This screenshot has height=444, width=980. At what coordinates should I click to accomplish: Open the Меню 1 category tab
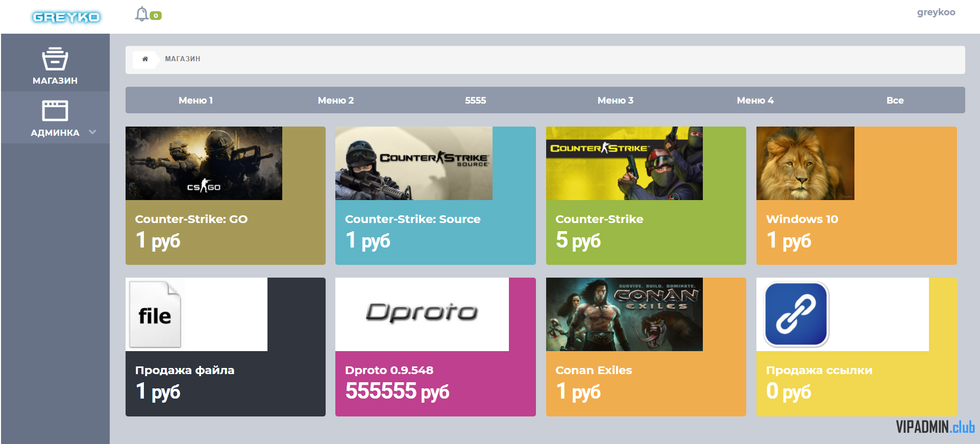coord(195,101)
